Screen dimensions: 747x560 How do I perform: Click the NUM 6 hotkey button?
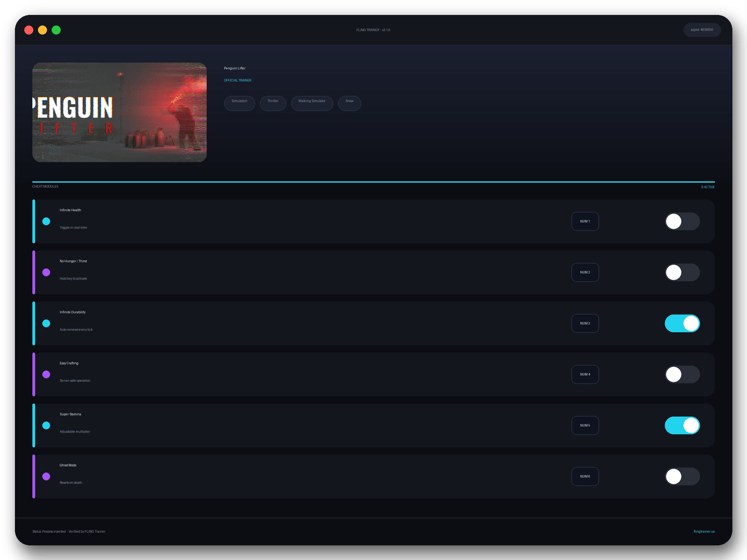click(x=585, y=476)
